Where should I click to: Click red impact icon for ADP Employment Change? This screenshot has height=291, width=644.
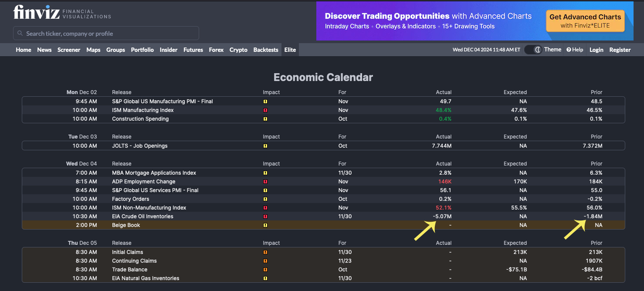tap(265, 182)
